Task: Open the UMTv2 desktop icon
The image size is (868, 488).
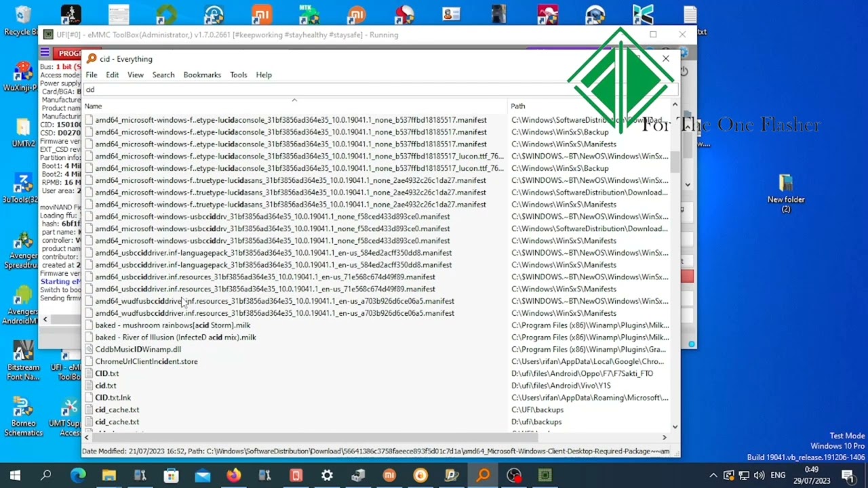Action: (22, 132)
